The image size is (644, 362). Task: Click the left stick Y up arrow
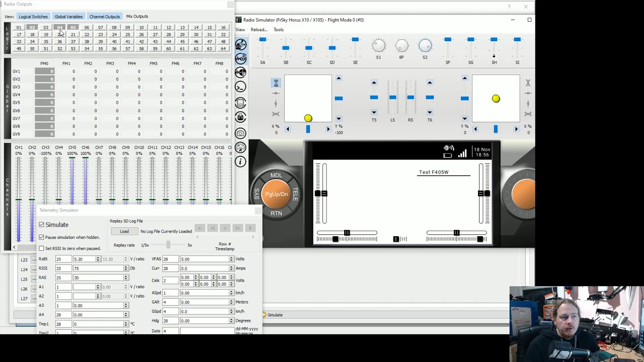click(x=339, y=78)
